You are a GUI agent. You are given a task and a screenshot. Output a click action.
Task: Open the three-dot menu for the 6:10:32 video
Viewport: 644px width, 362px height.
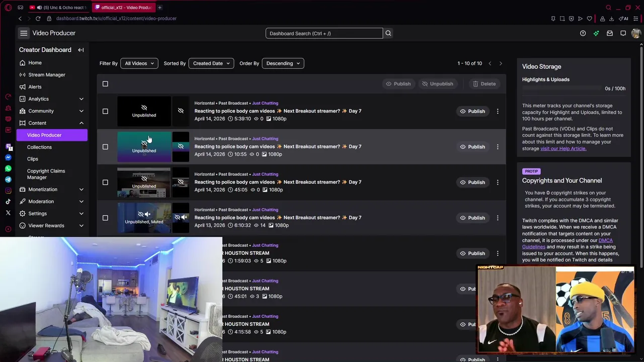tap(498, 218)
